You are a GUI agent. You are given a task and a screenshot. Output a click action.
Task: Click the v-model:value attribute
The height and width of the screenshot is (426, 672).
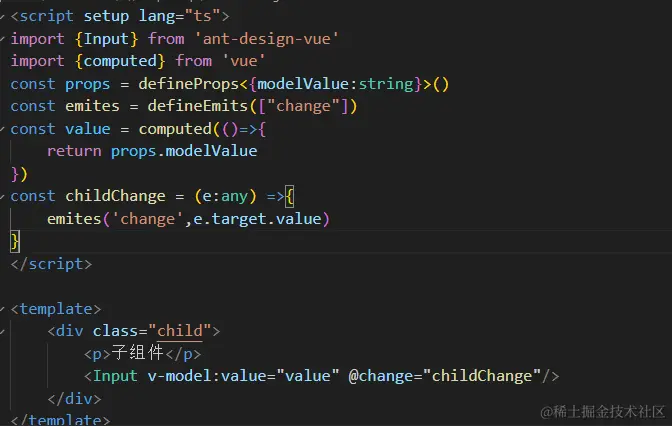243,376
